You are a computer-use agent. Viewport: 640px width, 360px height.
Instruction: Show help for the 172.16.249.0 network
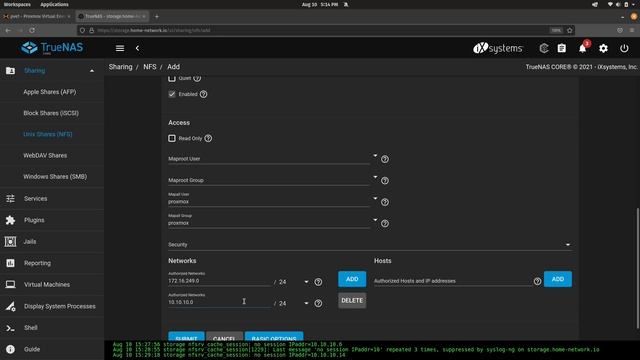click(318, 282)
